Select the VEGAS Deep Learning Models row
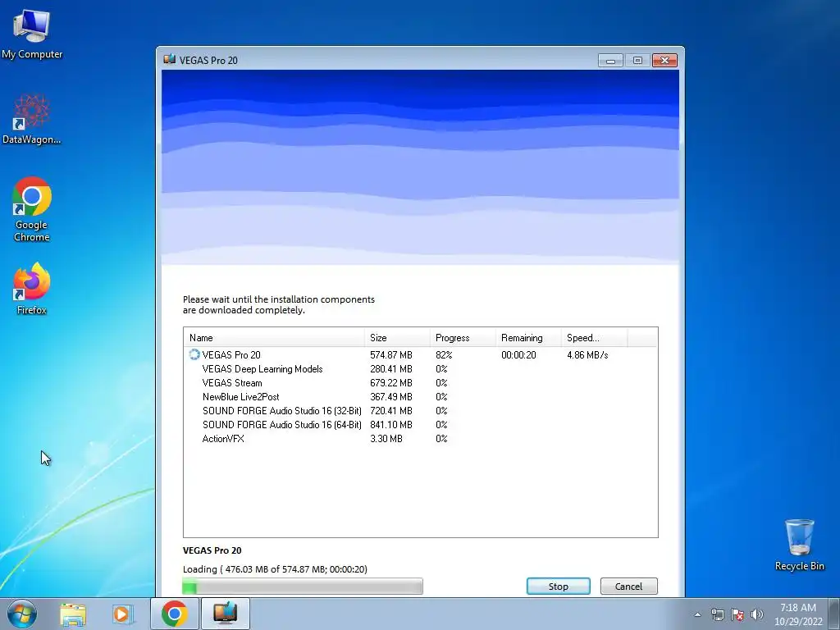This screenshot has height=630, width=840. click(421, 368)
